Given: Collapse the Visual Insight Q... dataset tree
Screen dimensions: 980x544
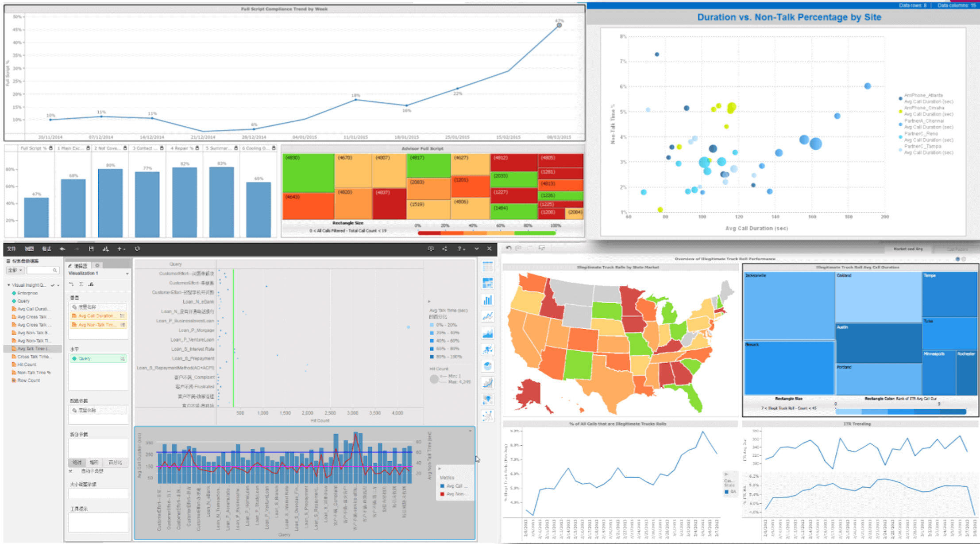Looking at the screenshot, I should pyautogui.click(x=8, y=285).
